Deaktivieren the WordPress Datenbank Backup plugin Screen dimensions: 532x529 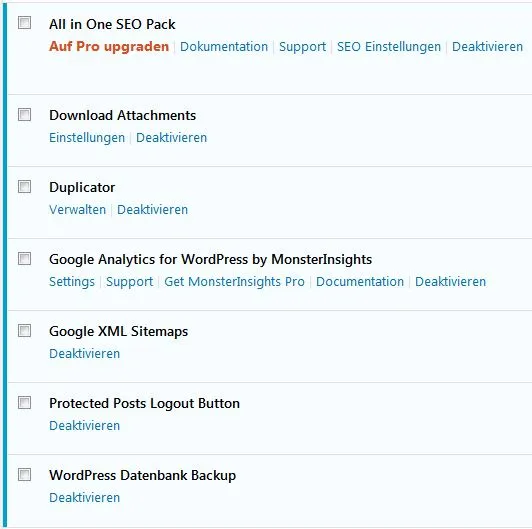(84, 497)
